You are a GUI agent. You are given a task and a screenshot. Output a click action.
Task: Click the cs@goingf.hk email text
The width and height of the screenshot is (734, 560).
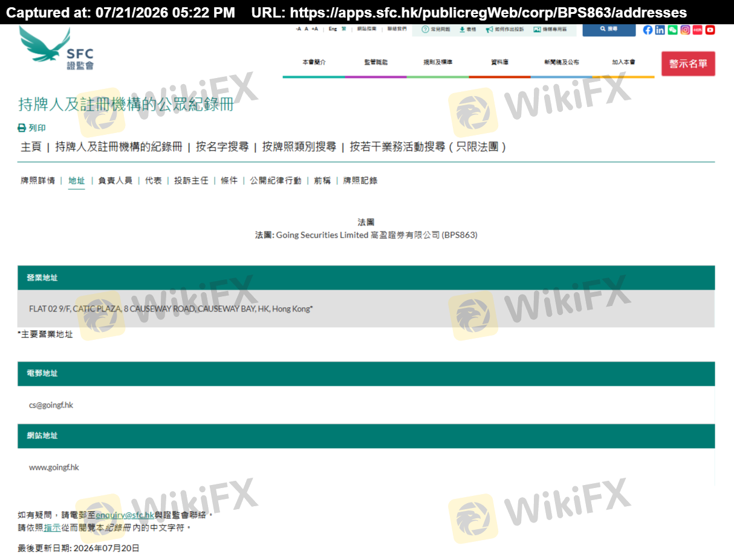pos(51,405)
